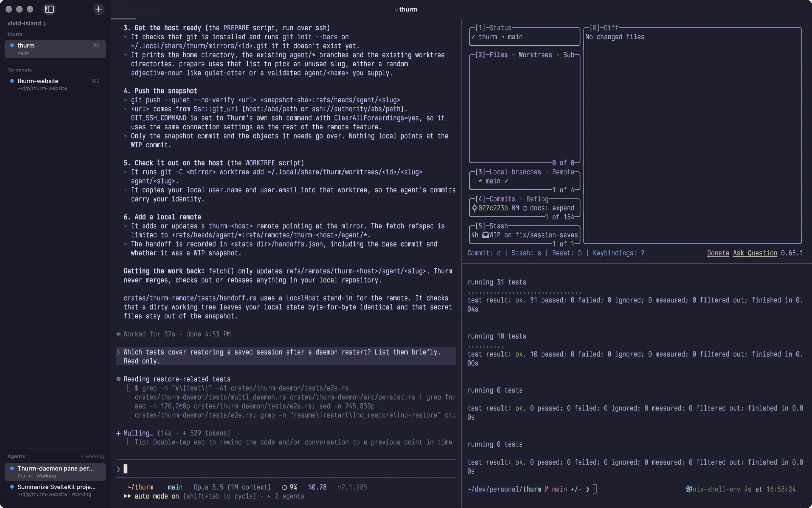Switch to Local branches tab
This screenshot has height=508, width=812.
coord(515,172)
